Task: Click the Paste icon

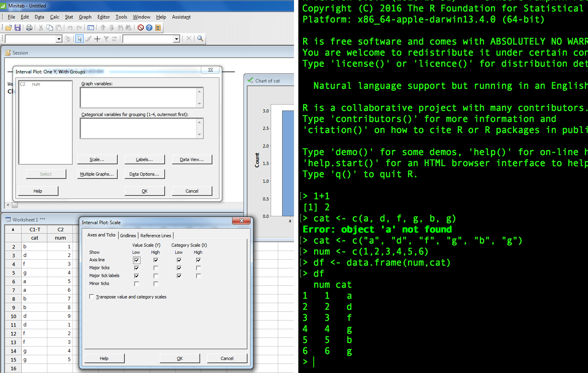Action: pyautogui.click(x=59, y=28)
